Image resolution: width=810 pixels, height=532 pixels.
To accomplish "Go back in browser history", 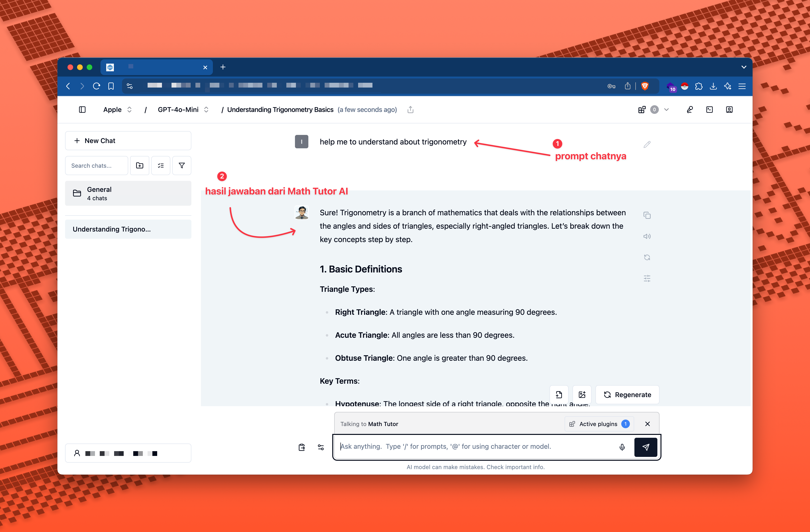I will 68,86.
